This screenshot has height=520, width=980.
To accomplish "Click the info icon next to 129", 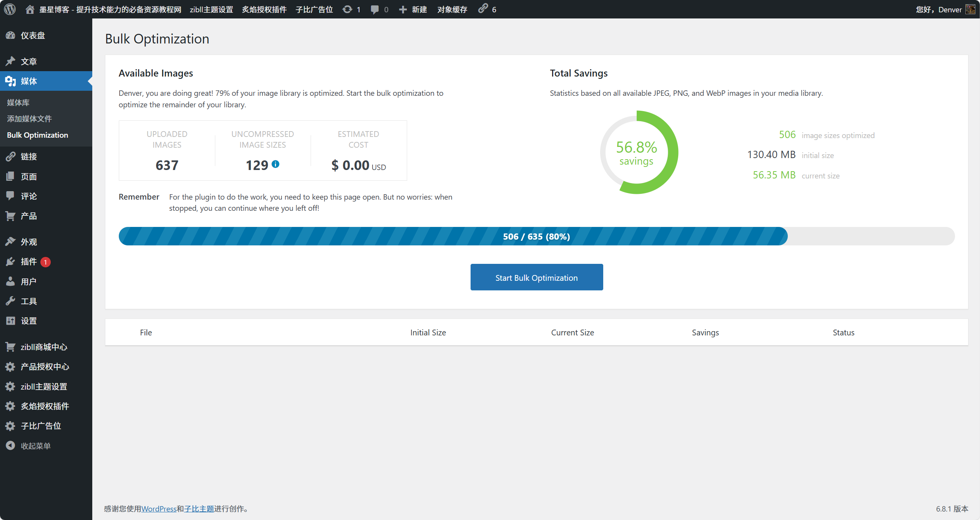I will click(275, 164).
